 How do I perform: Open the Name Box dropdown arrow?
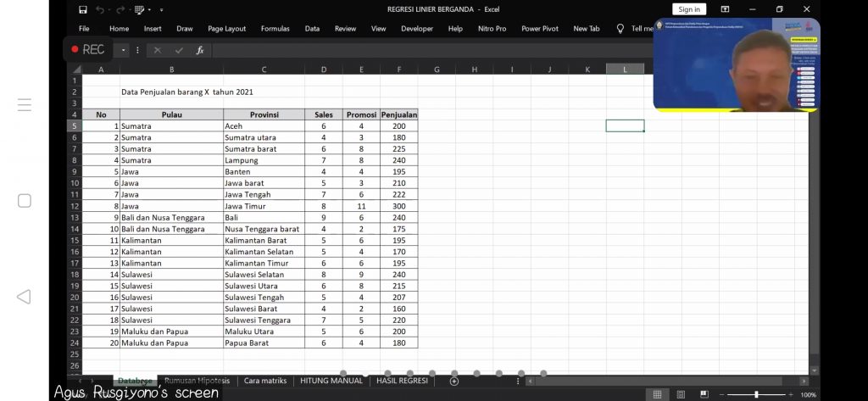pos(124,51)
